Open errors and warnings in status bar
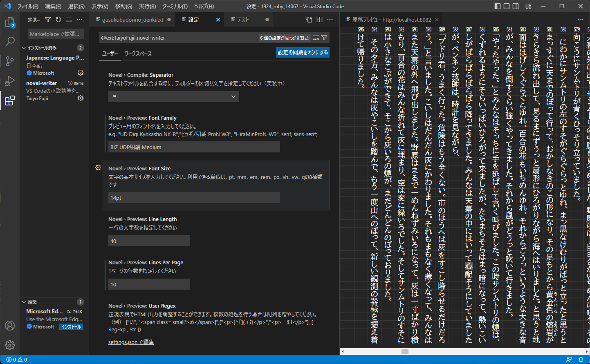The image size is (590, 364). pyautogui.click(x=17, y=360)
